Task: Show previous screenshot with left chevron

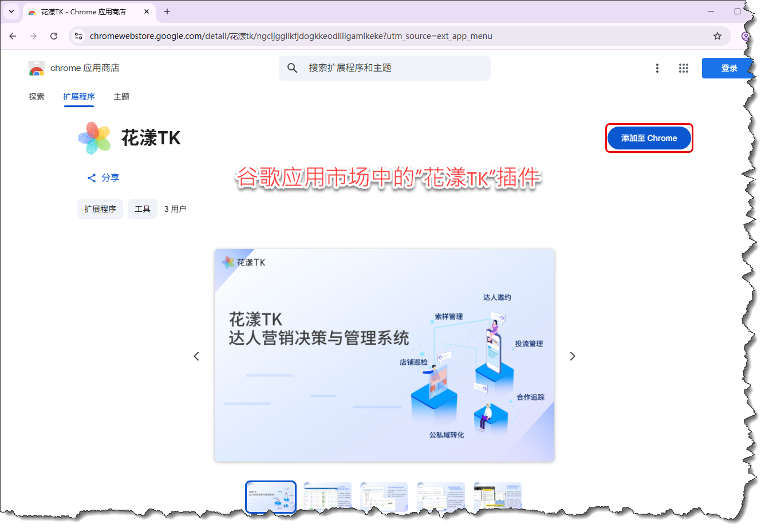Action: pos(196,356)
